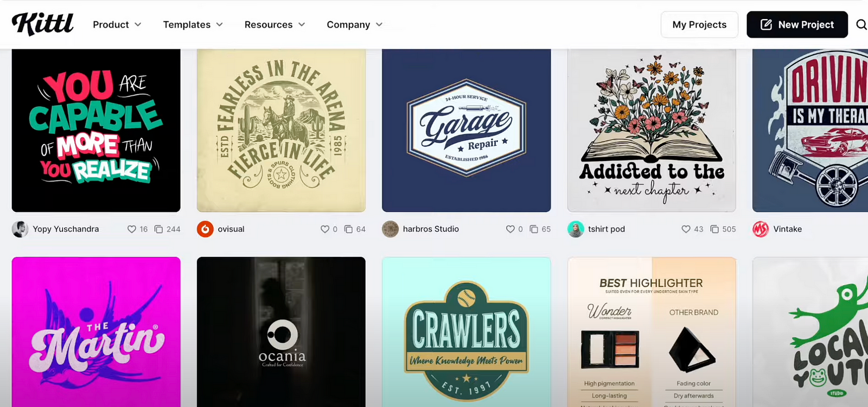Viewport: 868px width, 407px height.
Task: Click the Vintake profile avatar
Action: pyautogui.click(x=761, y=229)
